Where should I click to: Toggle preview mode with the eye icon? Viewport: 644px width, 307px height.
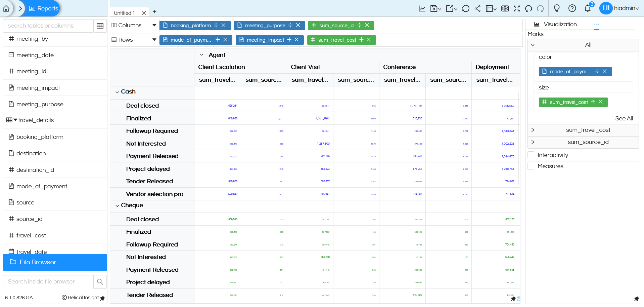point(505,8)
